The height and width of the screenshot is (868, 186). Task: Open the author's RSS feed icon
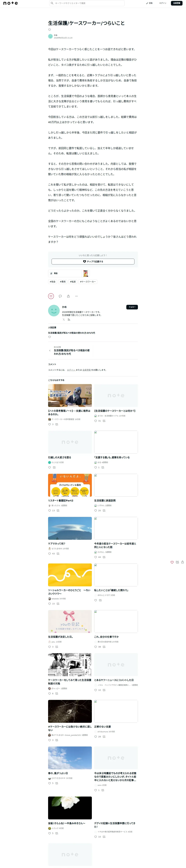click(x=69, y=319)
